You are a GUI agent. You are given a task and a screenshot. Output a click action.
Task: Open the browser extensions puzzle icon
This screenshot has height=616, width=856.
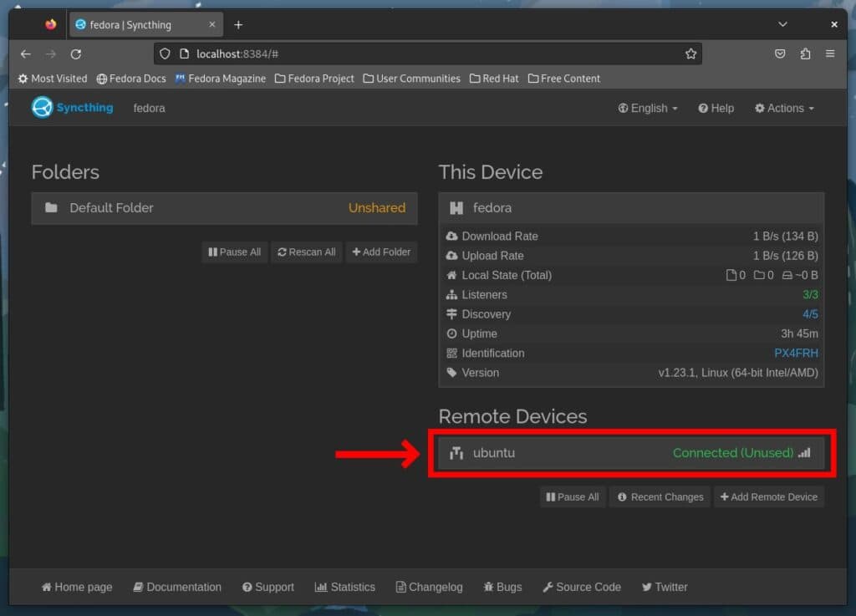click(805, 53)
